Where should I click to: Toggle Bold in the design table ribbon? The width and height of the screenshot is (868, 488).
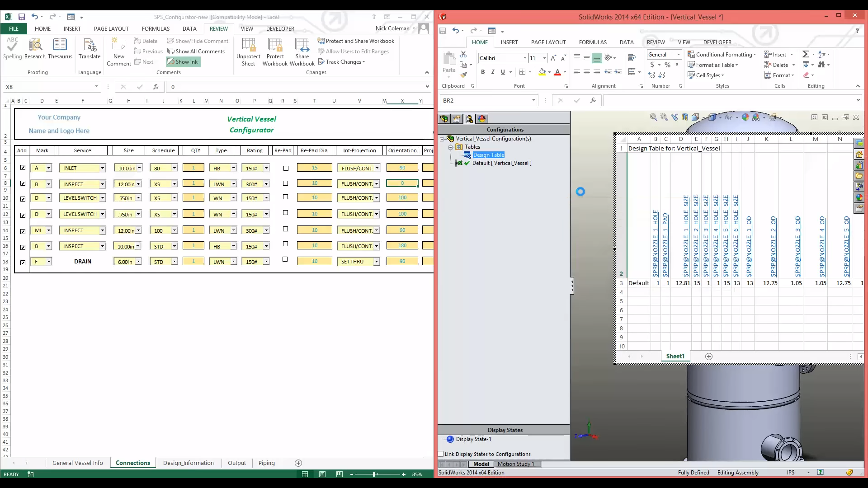click(x=483, y=72)
